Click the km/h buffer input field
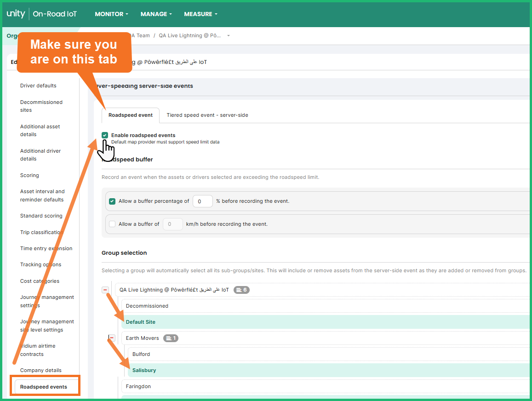 pos(173,224)
